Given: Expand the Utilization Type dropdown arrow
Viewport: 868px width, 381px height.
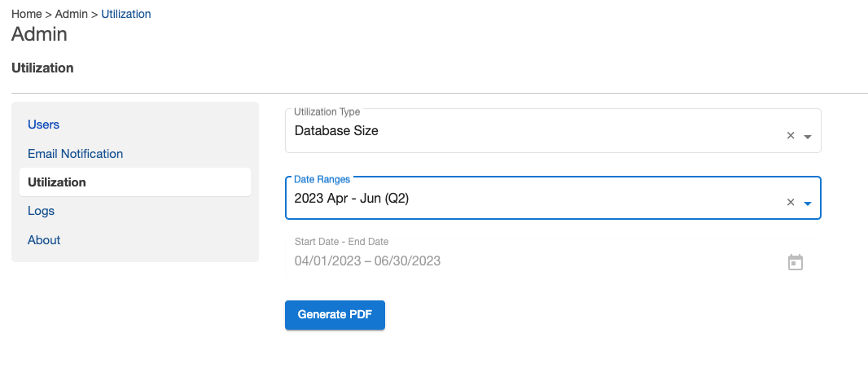Looking at the screenshot, I should tap(808, 137).
